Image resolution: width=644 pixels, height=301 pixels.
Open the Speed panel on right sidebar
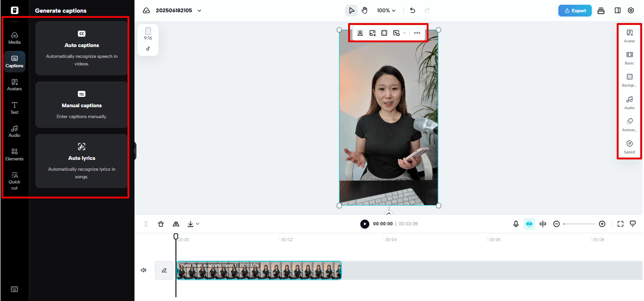click(629, 147)
